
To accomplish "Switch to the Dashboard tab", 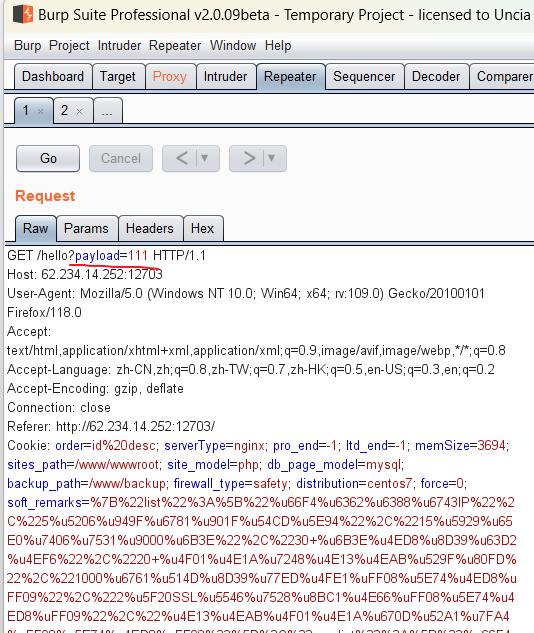I will tap(53, 76).
